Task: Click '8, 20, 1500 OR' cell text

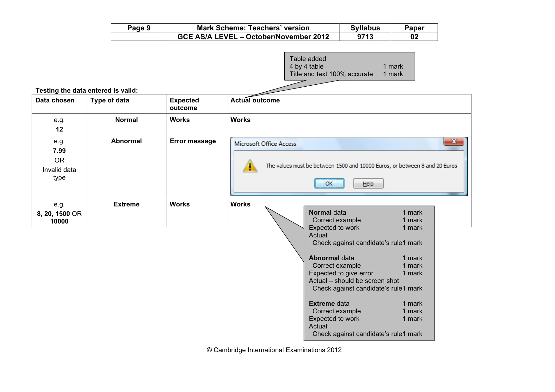Action: (x=59, y=214)
